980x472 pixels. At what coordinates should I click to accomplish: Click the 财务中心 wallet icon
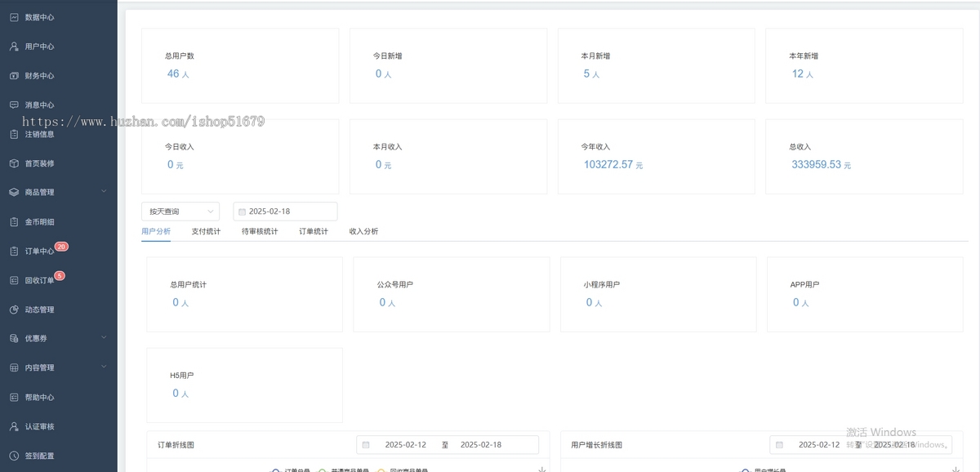14,76
